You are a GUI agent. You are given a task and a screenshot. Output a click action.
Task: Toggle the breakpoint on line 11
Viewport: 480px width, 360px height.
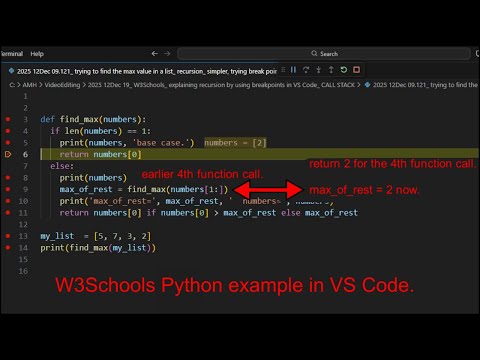click(x=8, y=212)
